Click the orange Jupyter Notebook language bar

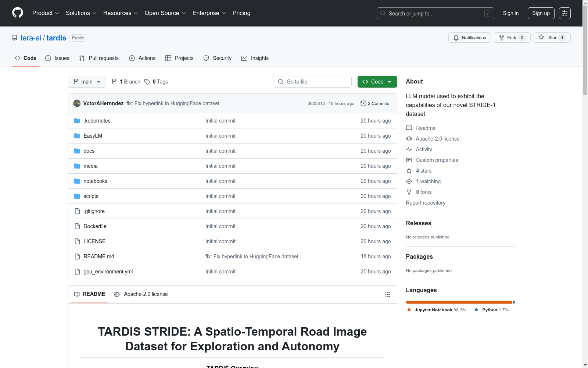tap(459, 302)
